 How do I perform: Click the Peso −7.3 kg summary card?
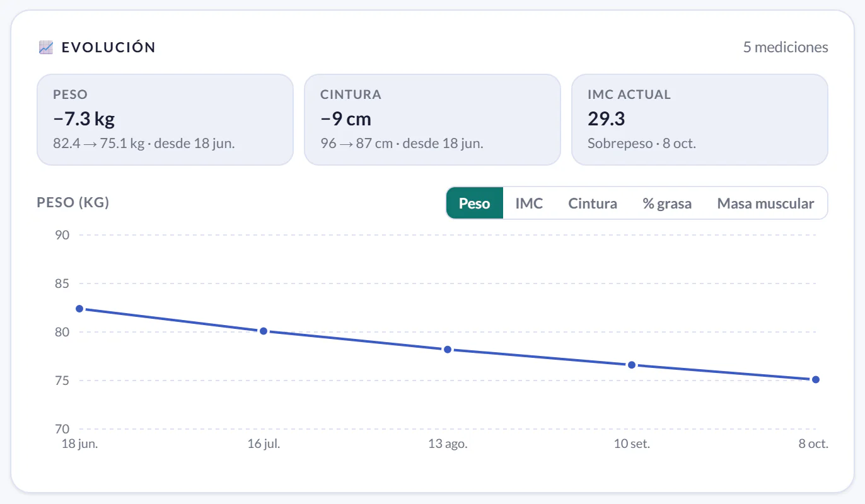pyautogui.click(x=165, y=120)
